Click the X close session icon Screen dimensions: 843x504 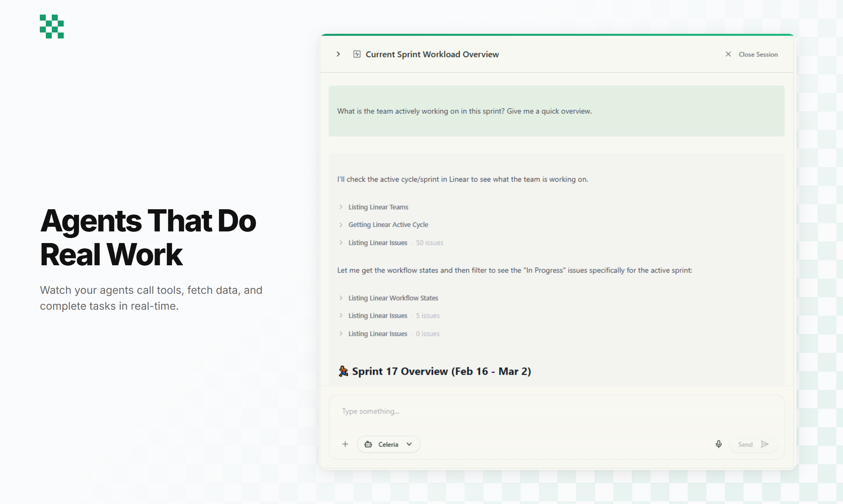728,54
